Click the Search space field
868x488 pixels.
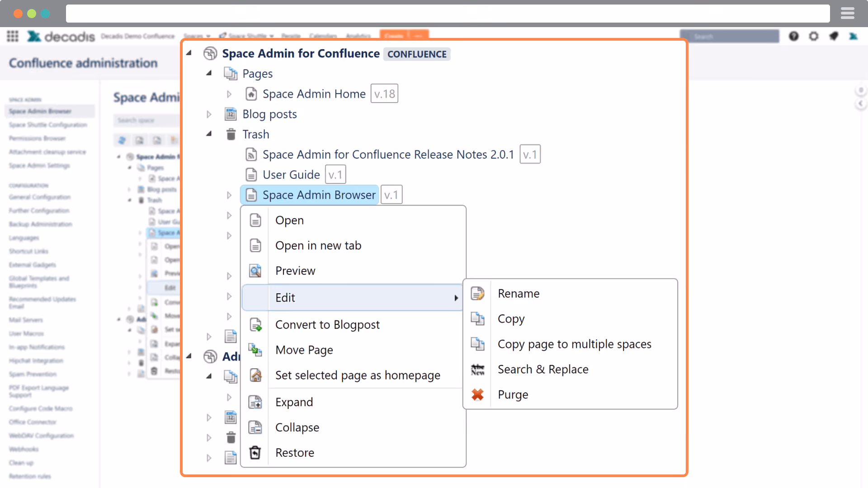(146, 120)
